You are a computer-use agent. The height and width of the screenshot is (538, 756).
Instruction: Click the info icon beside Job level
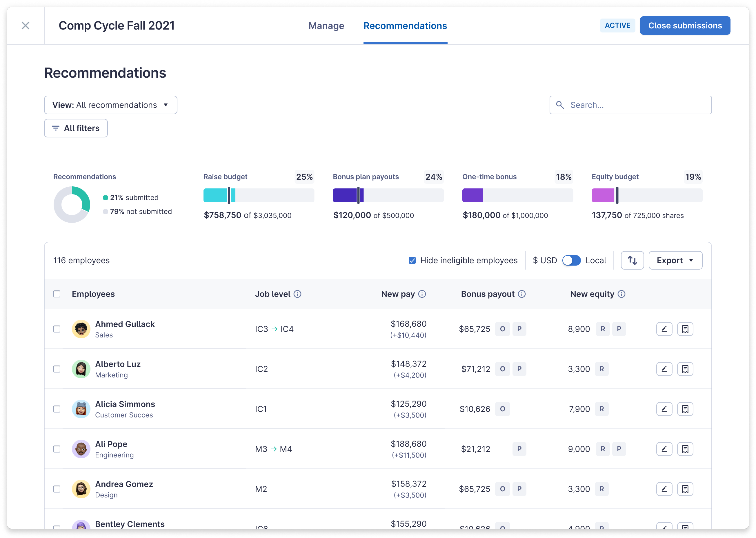point(297,294)
